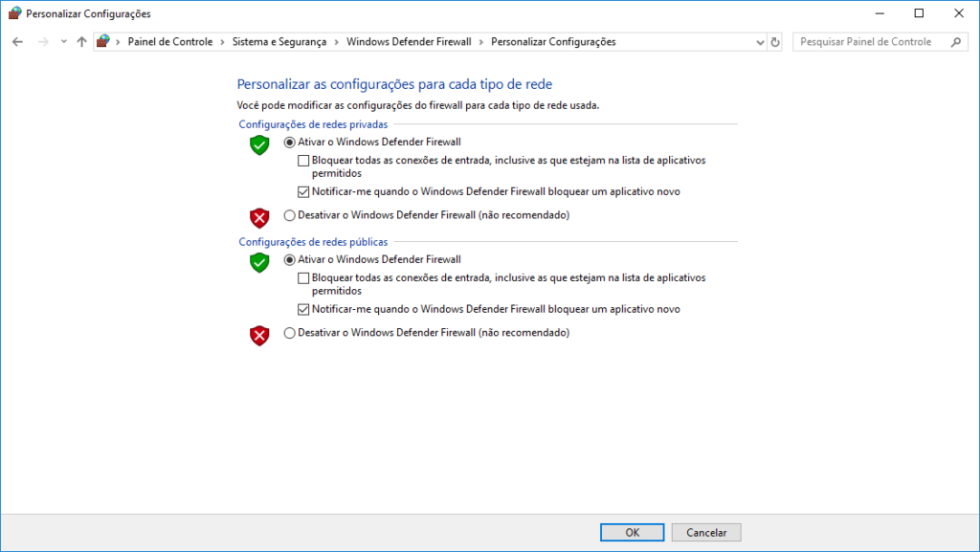
Task: Click the window title bar firewall icon
Action: click(15, 13)
